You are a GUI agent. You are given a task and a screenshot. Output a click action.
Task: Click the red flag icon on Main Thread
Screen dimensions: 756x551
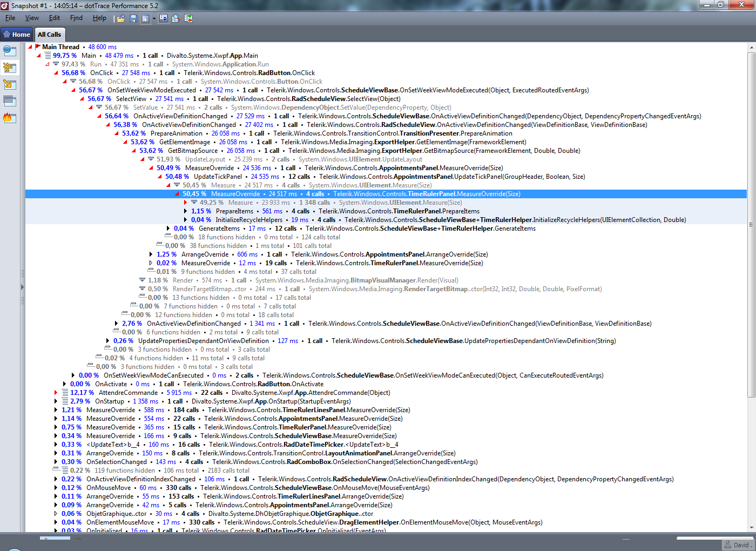(x=38, y=47)
